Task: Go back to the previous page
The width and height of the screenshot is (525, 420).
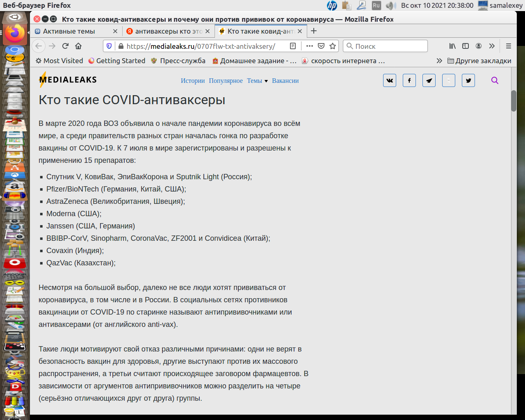Action: 39,46
